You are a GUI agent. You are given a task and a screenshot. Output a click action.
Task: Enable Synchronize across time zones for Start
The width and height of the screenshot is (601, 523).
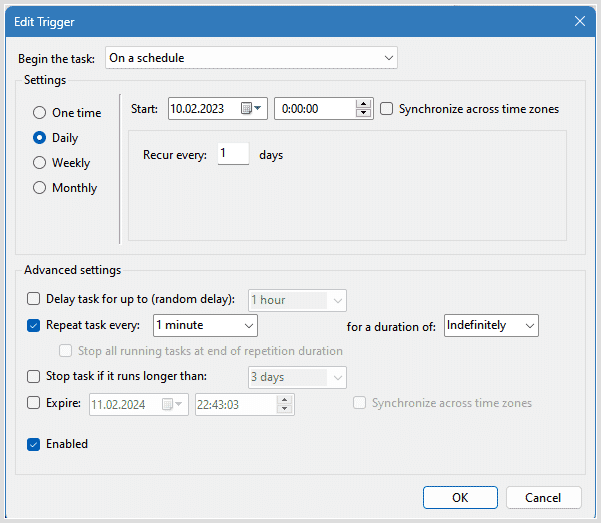386,109
